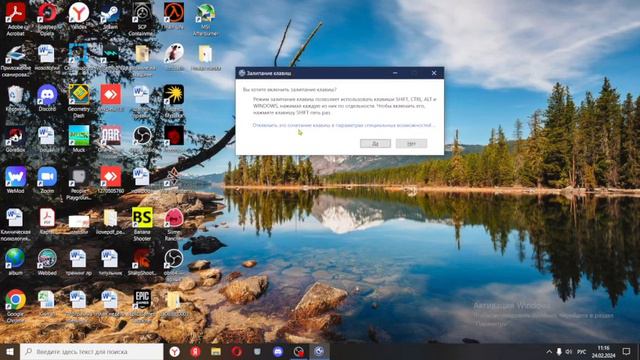Launch the Zoom desktop shortcut

pyautogui.click(x=47, y=180)
